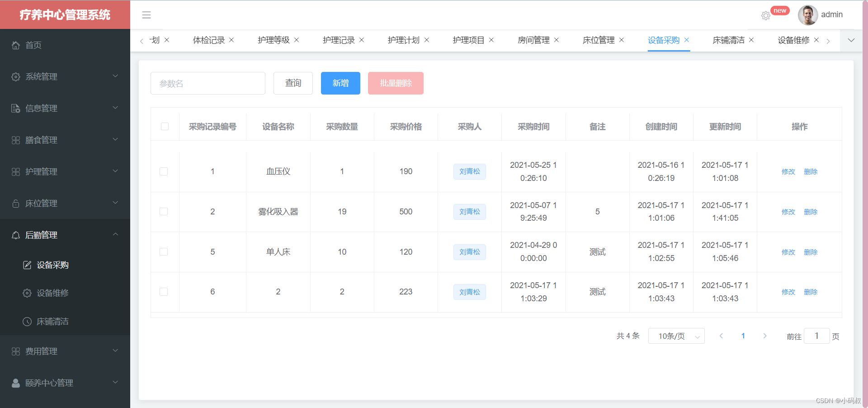Image resolution: width=868 pixels, height=408 pixels.
Task: Toggle the sidebar collapse hamburger icon
Action: click(146, 15)
